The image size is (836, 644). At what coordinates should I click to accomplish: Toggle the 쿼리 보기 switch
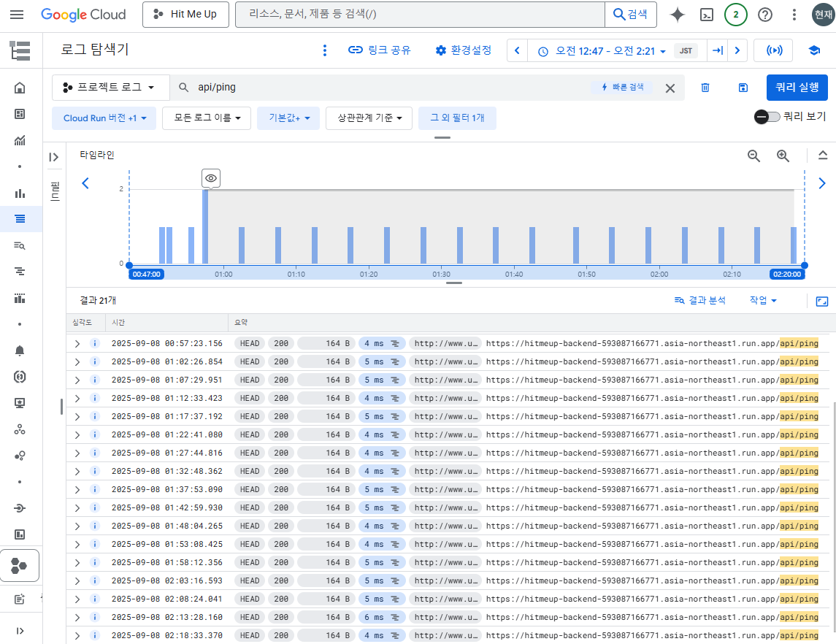point(767,117)
